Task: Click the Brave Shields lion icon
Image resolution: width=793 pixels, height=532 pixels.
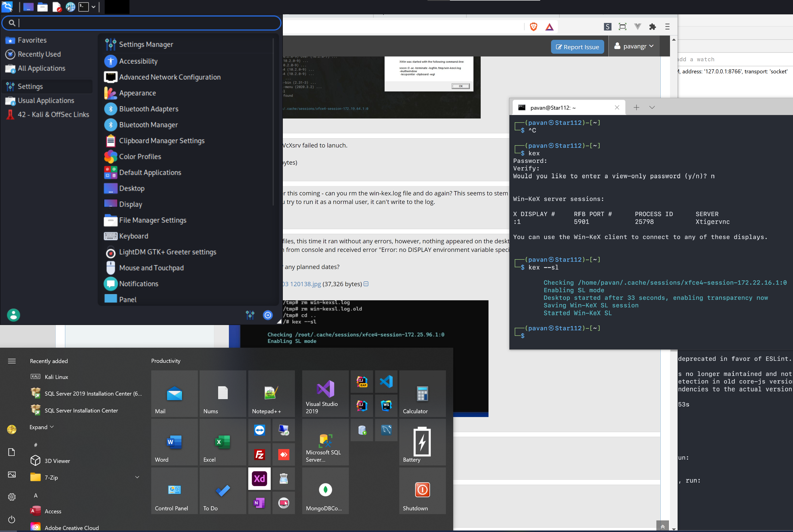Action: 533,27
